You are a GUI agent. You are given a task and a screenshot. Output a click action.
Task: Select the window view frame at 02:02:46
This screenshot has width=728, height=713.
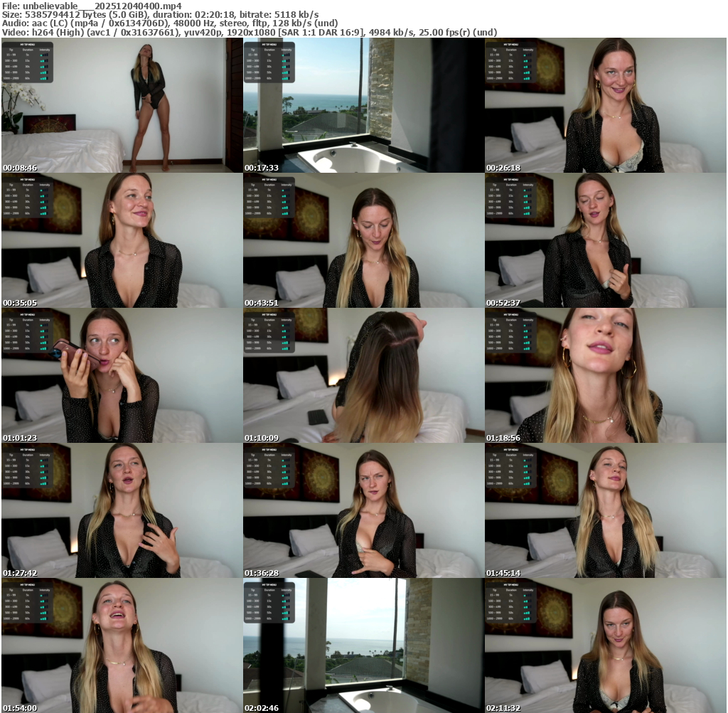[x=363, y=645]
